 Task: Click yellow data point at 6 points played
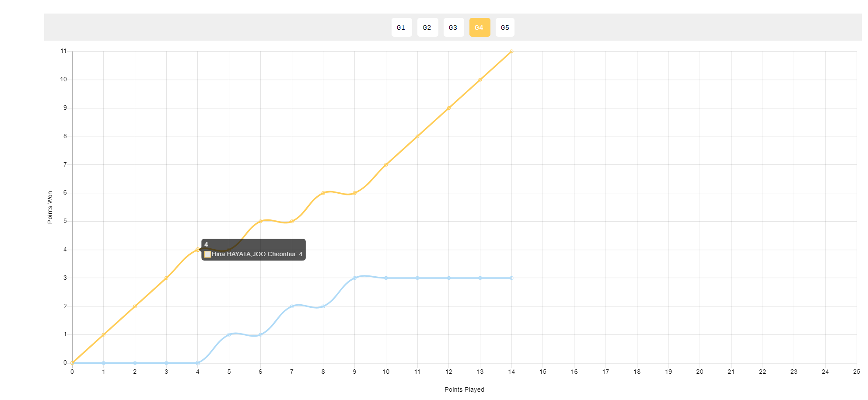pos(260,221)
